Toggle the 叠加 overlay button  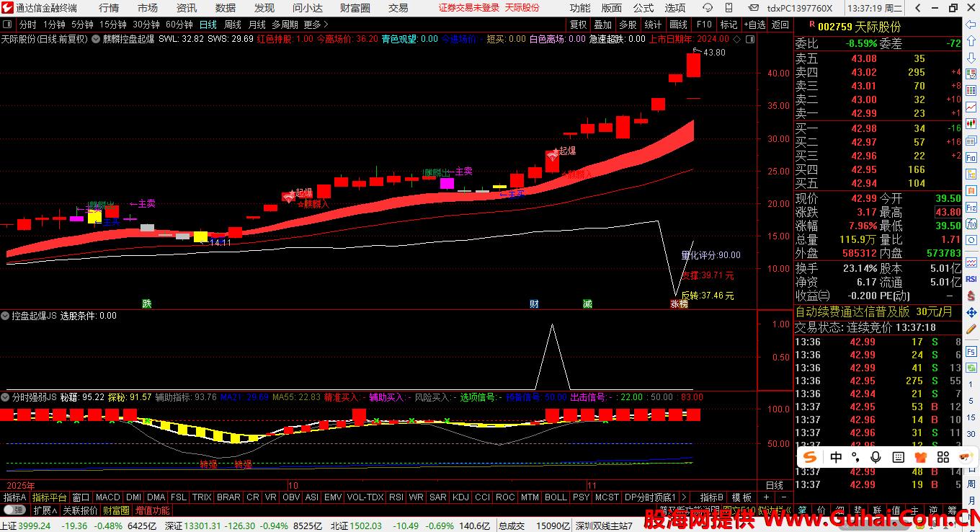click(602, 25)
